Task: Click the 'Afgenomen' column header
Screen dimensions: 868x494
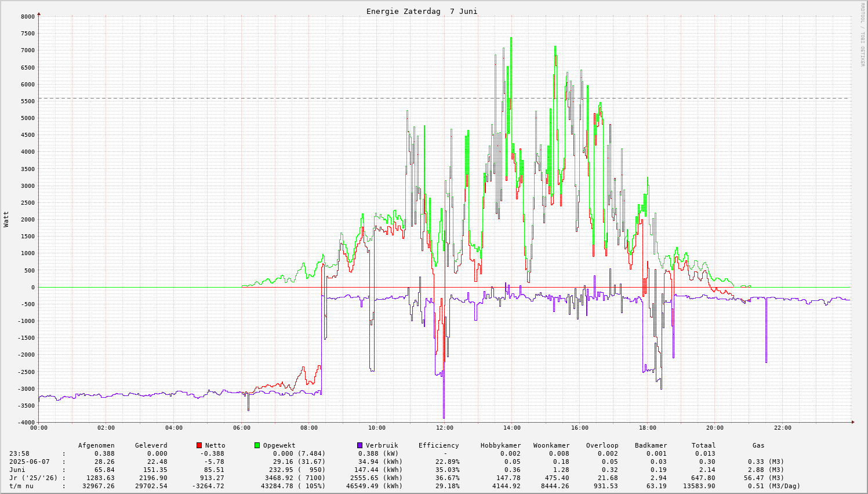Action: click(96, 445)
